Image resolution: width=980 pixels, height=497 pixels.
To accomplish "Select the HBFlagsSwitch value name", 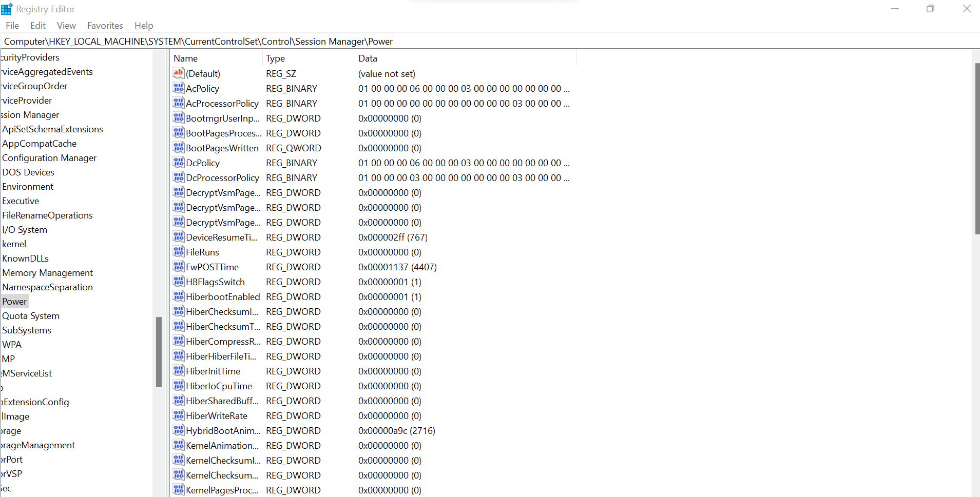I will pyautogui.click(x=215, y=282).
